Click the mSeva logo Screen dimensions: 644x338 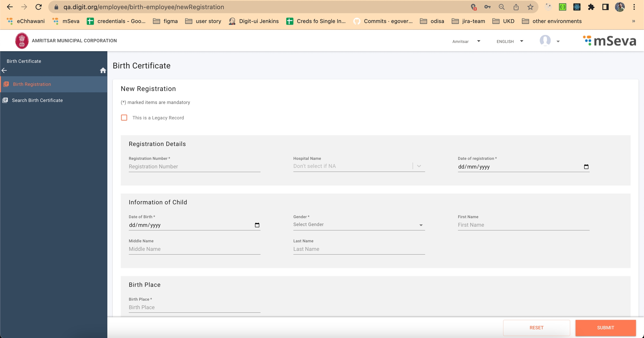click(609, 41)
